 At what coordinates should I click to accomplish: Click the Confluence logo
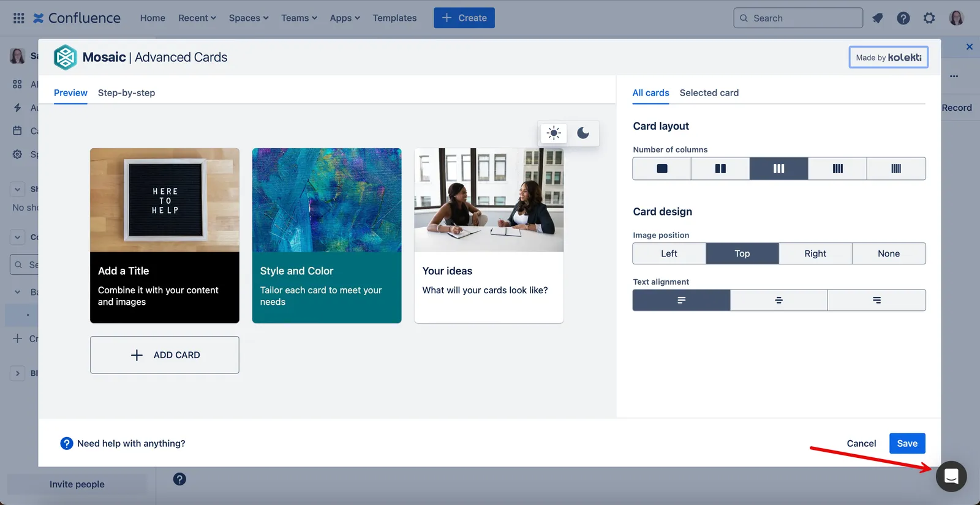coord(77,18)
